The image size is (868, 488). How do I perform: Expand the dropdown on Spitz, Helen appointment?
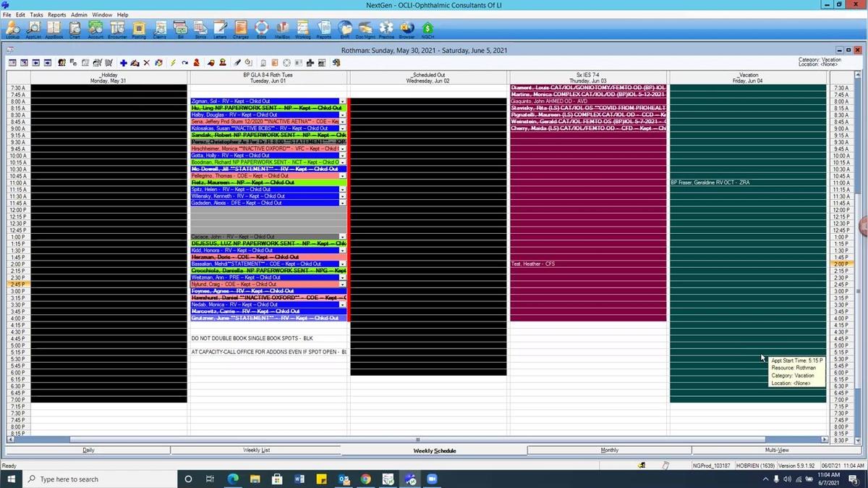[342, 189]
